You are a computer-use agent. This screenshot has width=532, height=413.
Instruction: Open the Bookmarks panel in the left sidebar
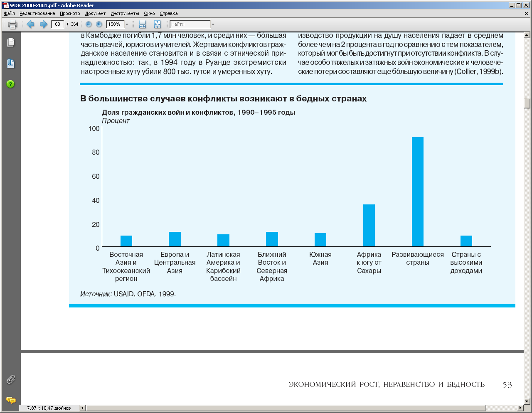click(11, 64)
